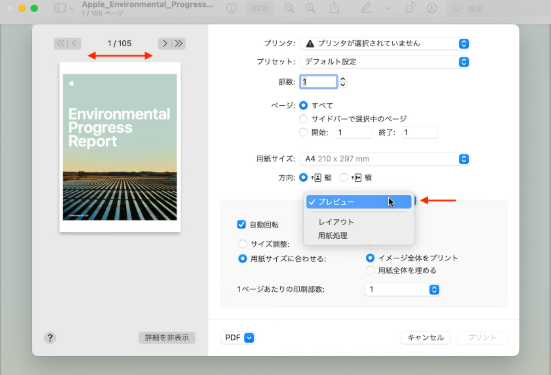This screenshot has height=375, width=551.
Task: Open the Share icon in toolbar
Action: coord(334,8)
